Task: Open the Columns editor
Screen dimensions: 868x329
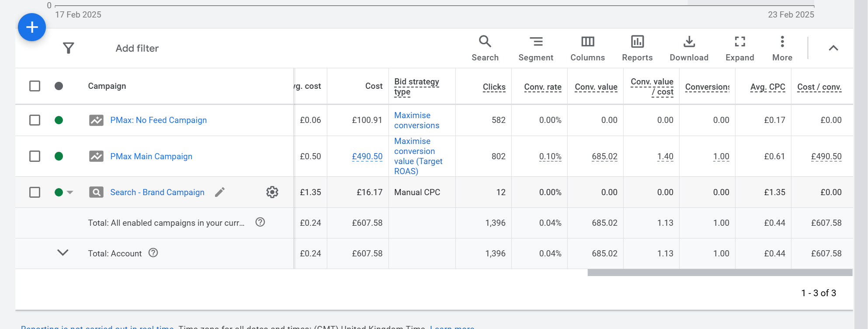Action: [x=587, y=48]
